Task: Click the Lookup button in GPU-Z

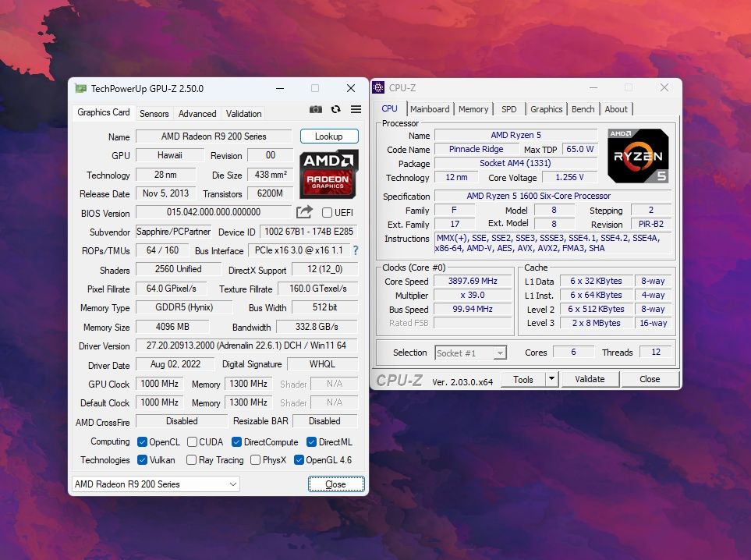Action: pyautogui.click(x=329, y=136)
